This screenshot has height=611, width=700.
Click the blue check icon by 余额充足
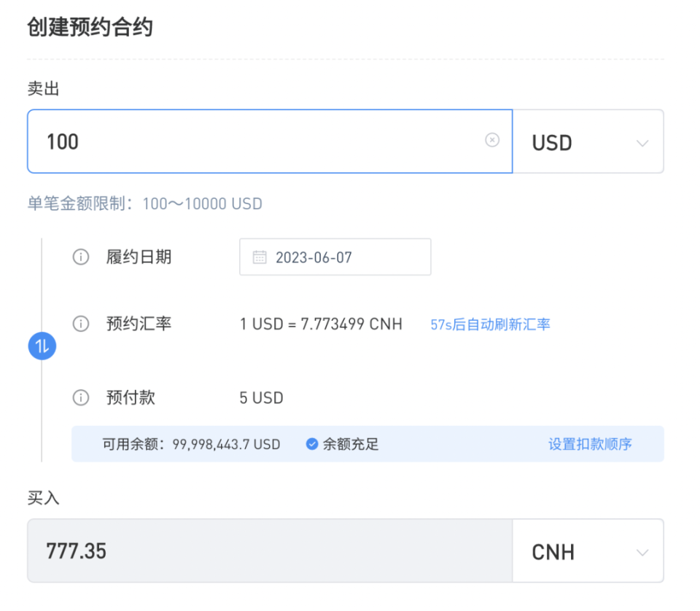pyautogui.click(x=311, y=443)
